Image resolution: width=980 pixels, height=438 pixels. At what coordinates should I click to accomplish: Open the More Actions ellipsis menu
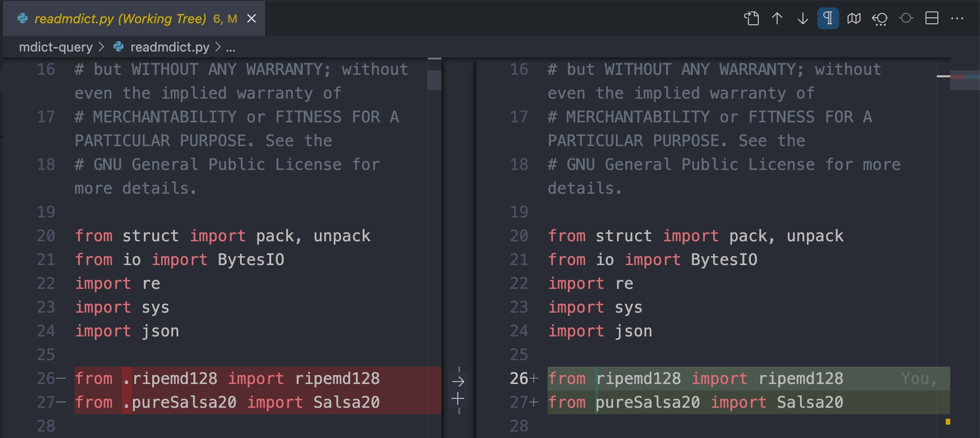point(957,19)
